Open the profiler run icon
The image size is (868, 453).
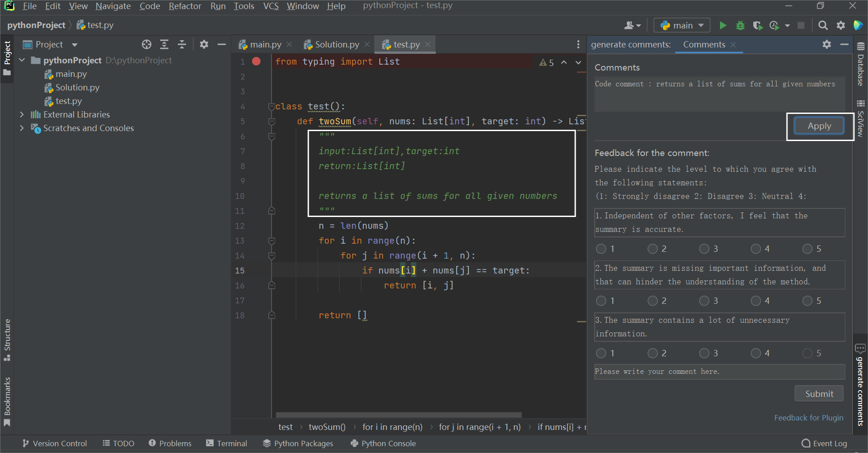tap(774, 25)
